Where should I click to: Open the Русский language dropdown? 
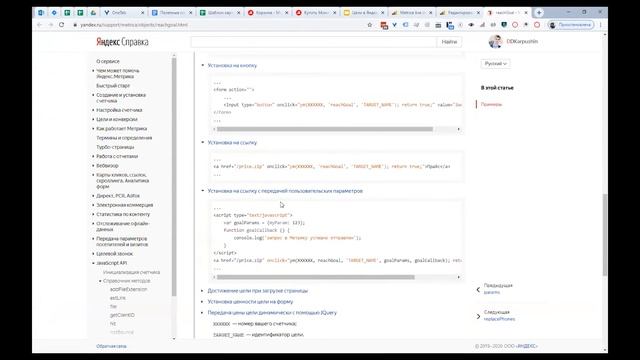(495, 64)
